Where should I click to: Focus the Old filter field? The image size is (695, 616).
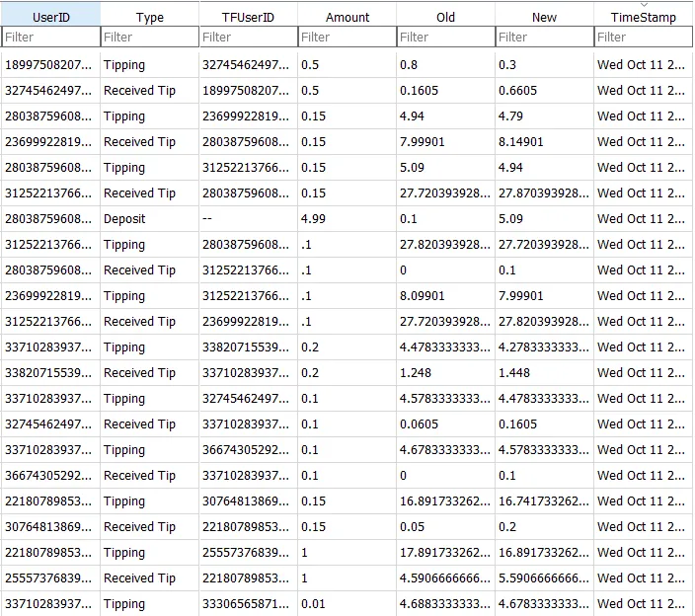[x=445, y=37]
